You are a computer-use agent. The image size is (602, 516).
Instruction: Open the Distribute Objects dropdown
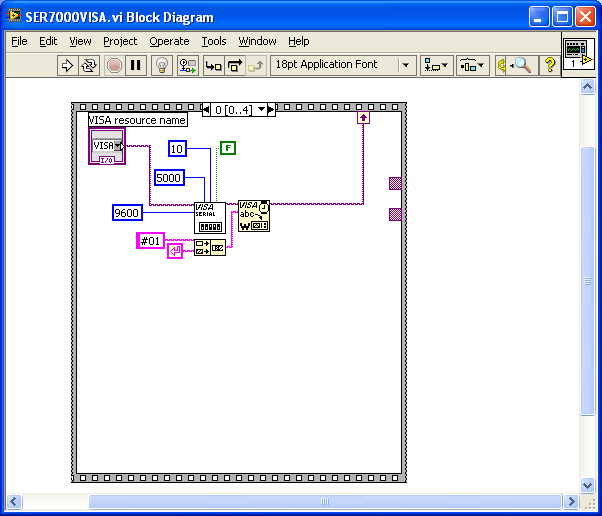(472, 66)
